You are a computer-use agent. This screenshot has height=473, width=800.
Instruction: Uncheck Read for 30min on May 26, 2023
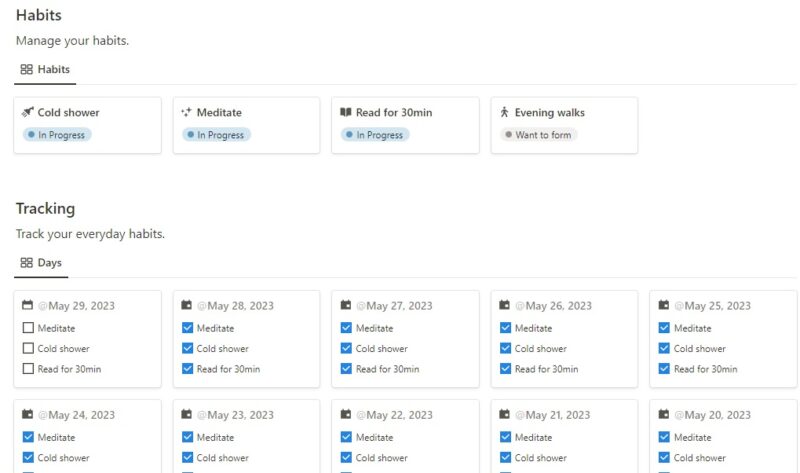point(506,368)
